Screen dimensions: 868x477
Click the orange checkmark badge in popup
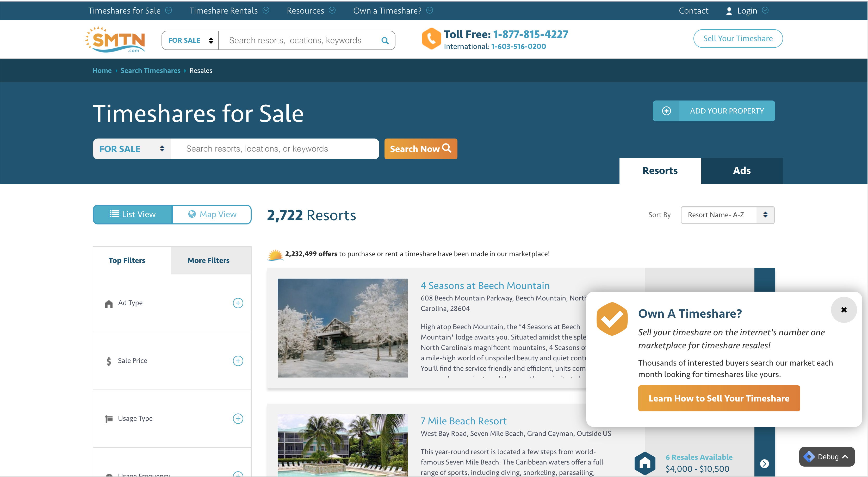point(612,319)
